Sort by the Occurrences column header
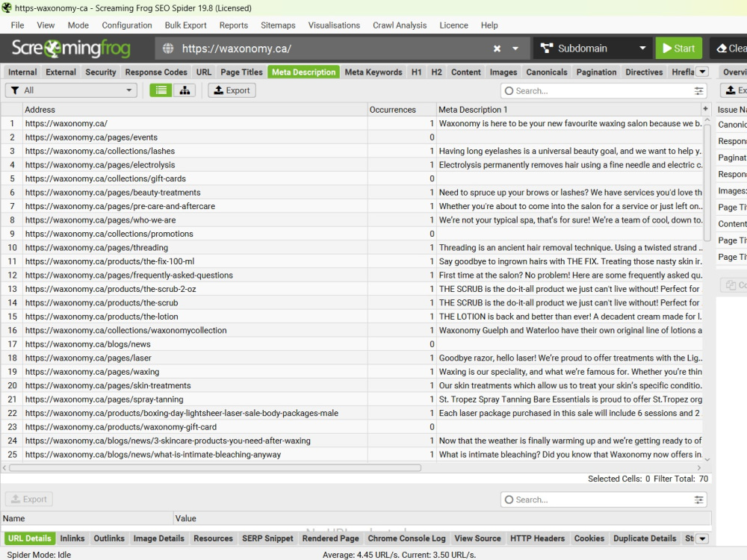Screen dimensions: 747x560 pos(402,110)
